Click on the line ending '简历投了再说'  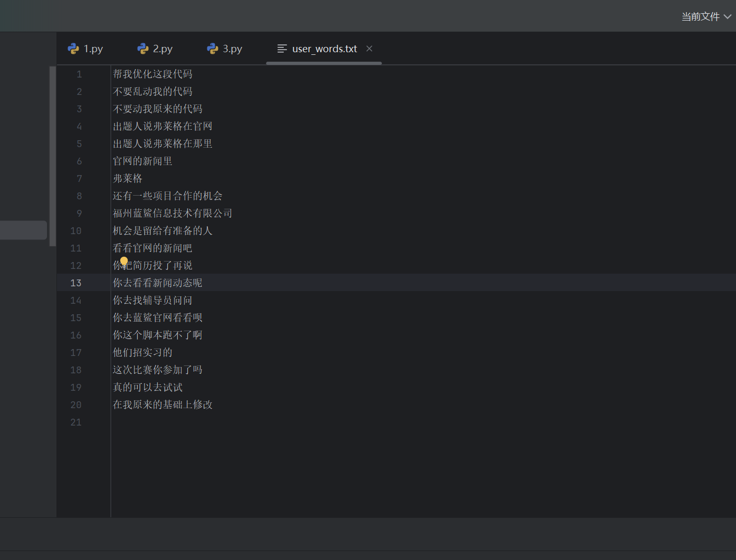coord(152,266)
